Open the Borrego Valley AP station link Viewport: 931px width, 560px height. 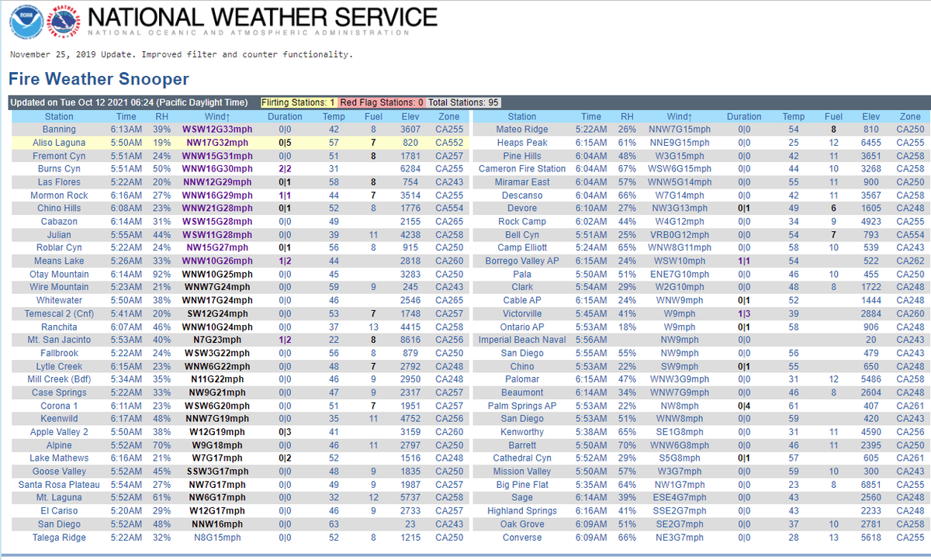(522, 261)
